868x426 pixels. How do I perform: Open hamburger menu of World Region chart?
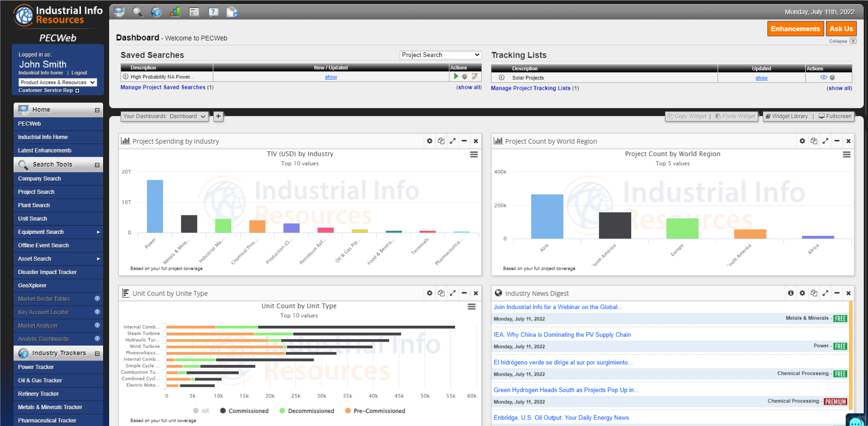pos(847,154)
